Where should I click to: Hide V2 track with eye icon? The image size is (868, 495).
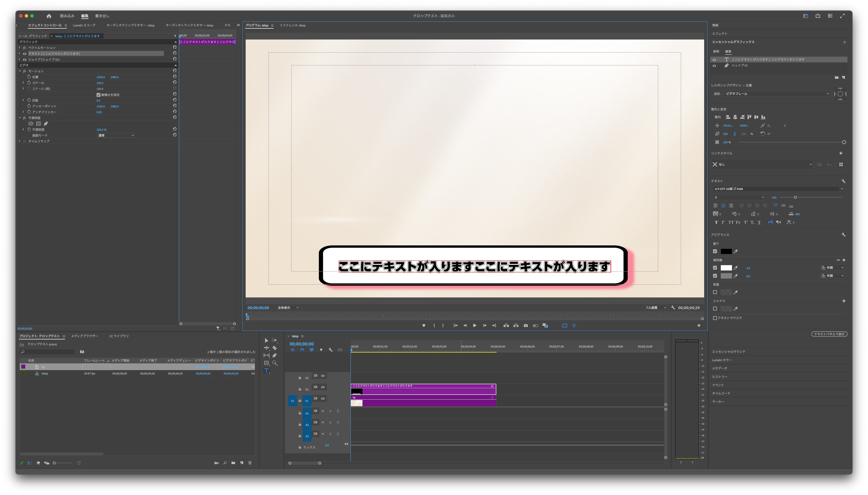[x=323, y=387]
